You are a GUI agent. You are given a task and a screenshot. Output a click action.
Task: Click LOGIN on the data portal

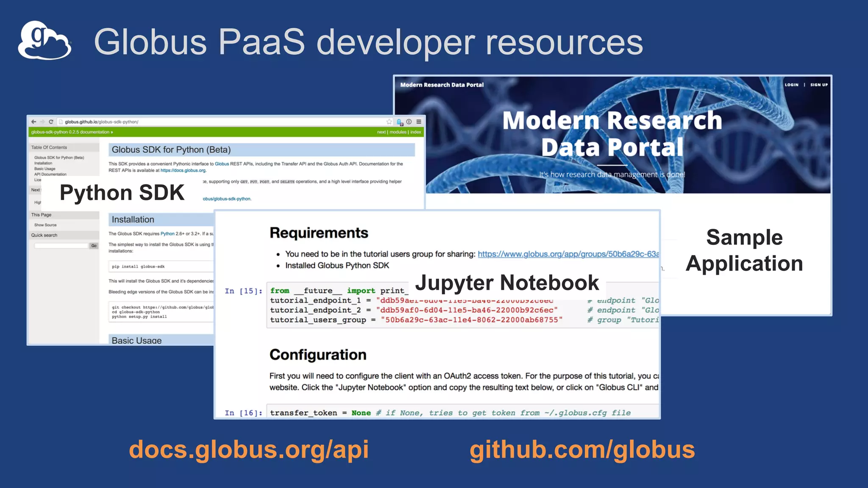791,85
